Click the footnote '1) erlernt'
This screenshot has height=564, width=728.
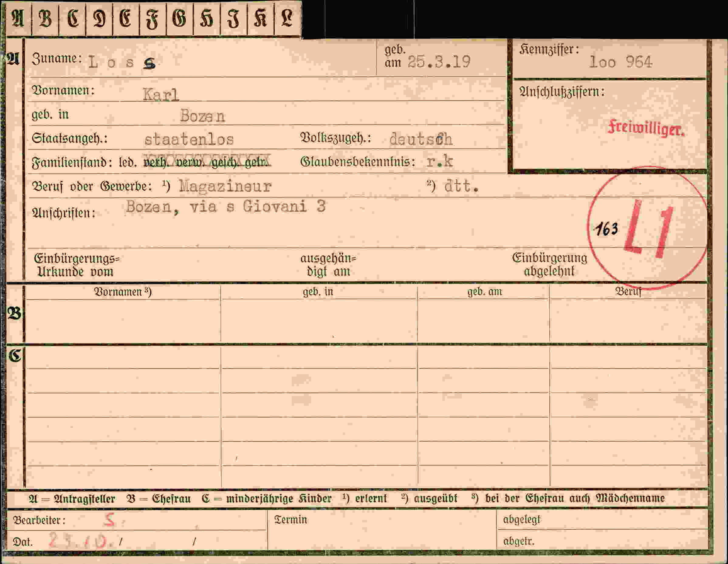click(364, 499)
